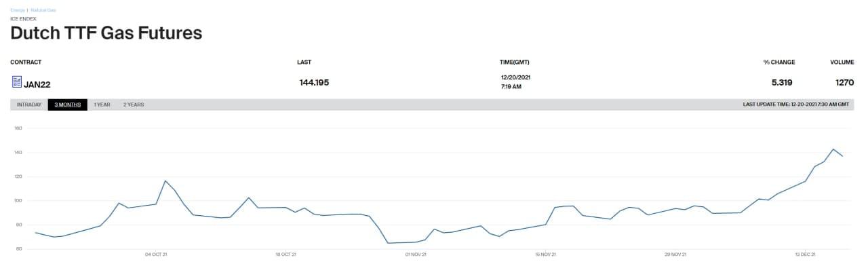Click the 60 y-axis label
The width and height of the screenshot is (868, 262).
19,249
